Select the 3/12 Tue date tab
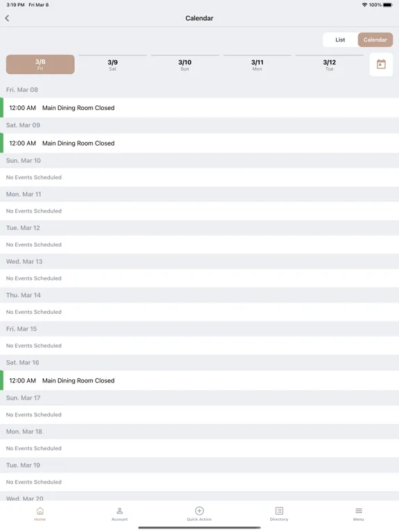The width and height of the screenshot is (399, 532). pyautogui.click(x=330, y=64)
